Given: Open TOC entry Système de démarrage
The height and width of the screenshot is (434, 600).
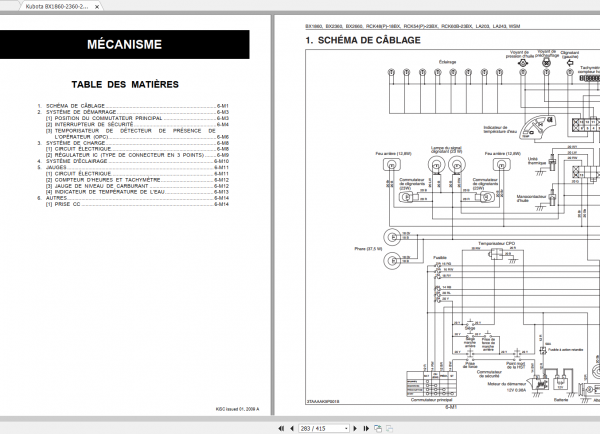Looking at the screenshot, I should tap(133, 112).
